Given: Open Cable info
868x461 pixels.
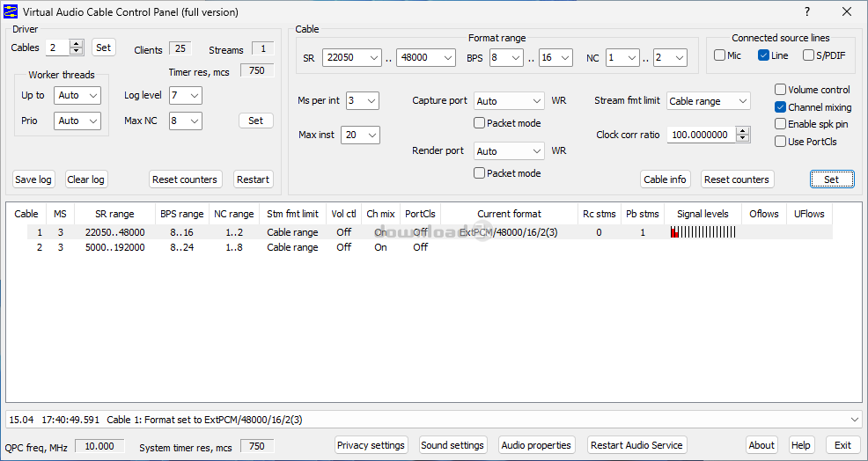Looking at the screenshot, I should click(665, 179).
